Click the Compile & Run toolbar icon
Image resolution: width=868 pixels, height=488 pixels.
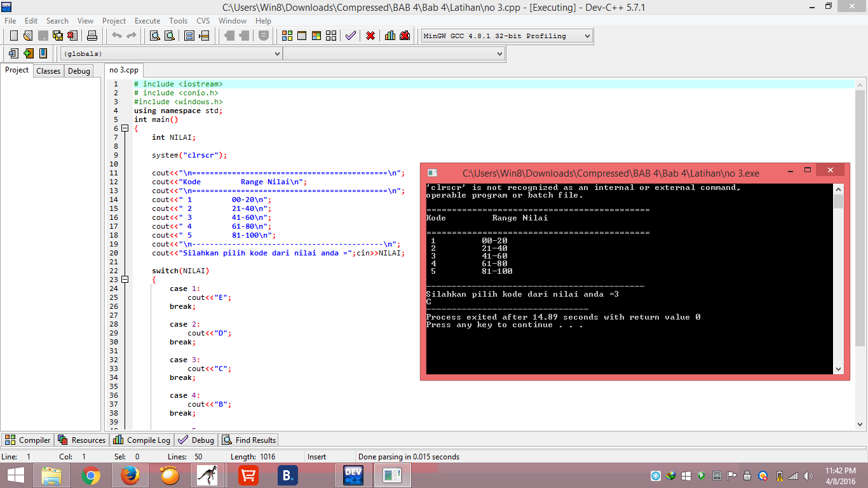click(316, 36)
